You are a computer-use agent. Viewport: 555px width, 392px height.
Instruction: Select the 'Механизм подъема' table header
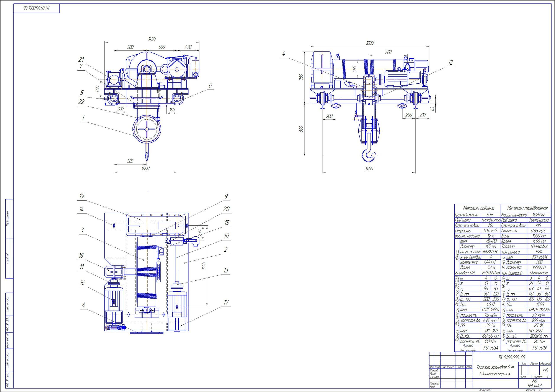coord(478,208)
